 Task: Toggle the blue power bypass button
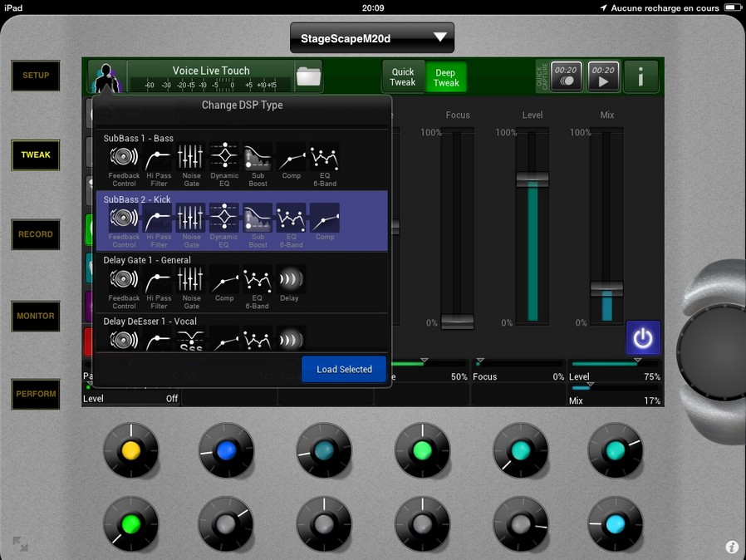pos(643,338)
